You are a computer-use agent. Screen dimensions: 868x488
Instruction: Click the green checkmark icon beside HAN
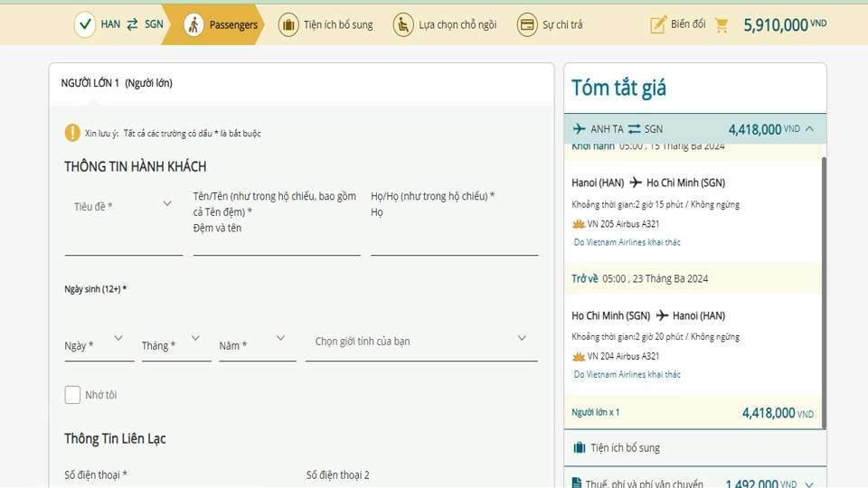pyautogui.click(x=85, y=24)
